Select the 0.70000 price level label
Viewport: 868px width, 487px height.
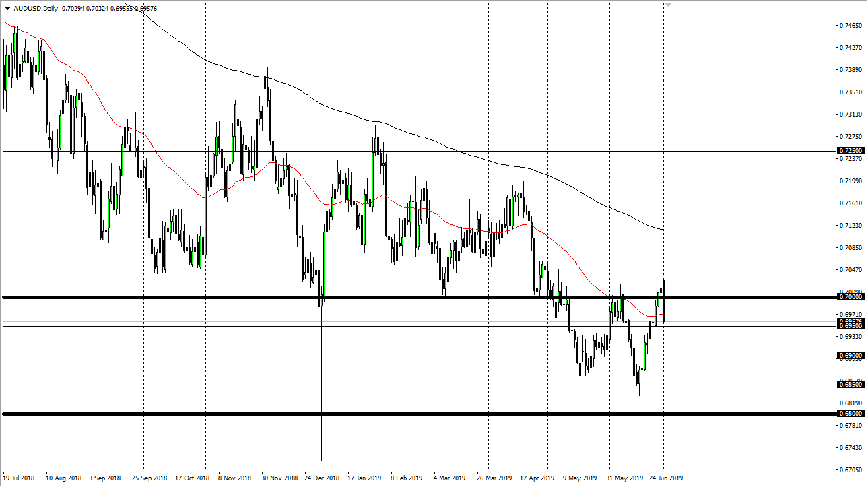pyautogui.click(x=850, y=296)
